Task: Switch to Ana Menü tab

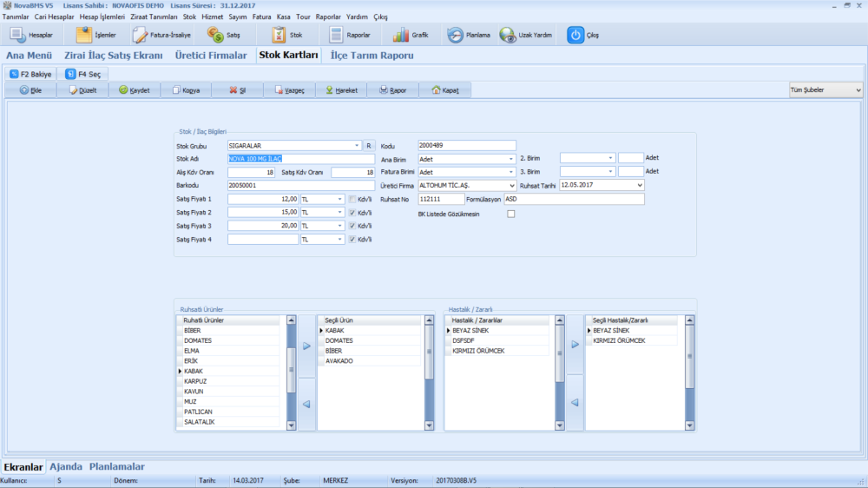Action: click(29, 56)
